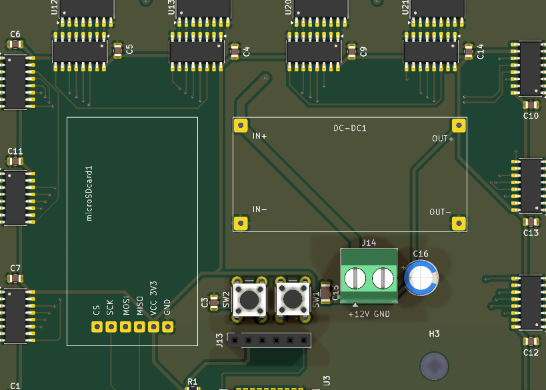546x390 pixels.
Task: Click the left screw of terminal J14
Action: point(355,278)
